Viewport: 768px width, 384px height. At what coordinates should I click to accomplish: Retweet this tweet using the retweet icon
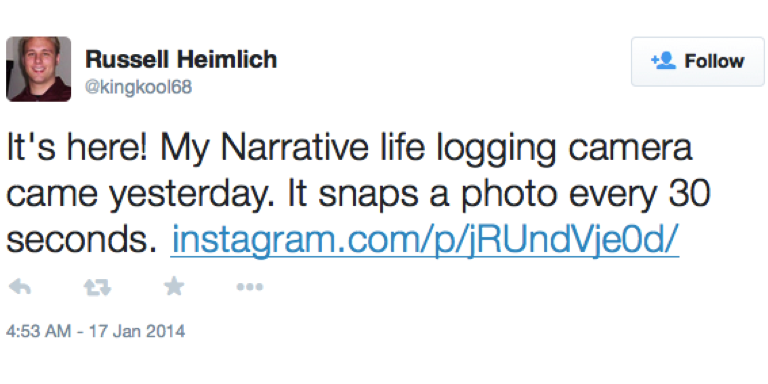point(97,288)
